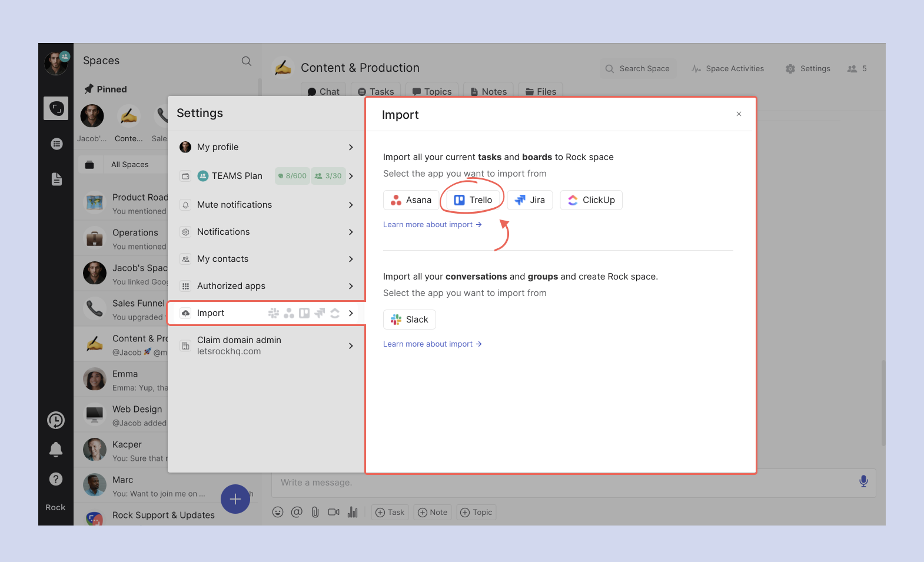Viewport: 924px width, 562px height.
Task: Click the search icon in Spaces
Action: point(247,61)
